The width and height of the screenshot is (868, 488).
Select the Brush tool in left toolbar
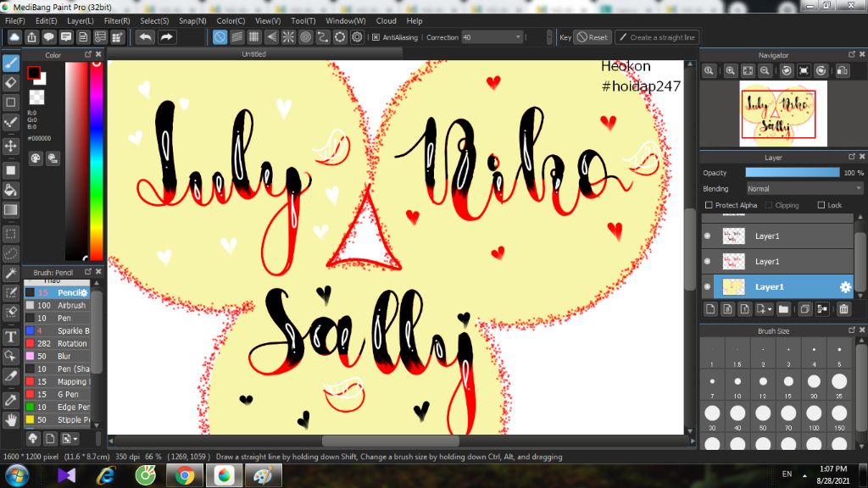tap(10, 63)
